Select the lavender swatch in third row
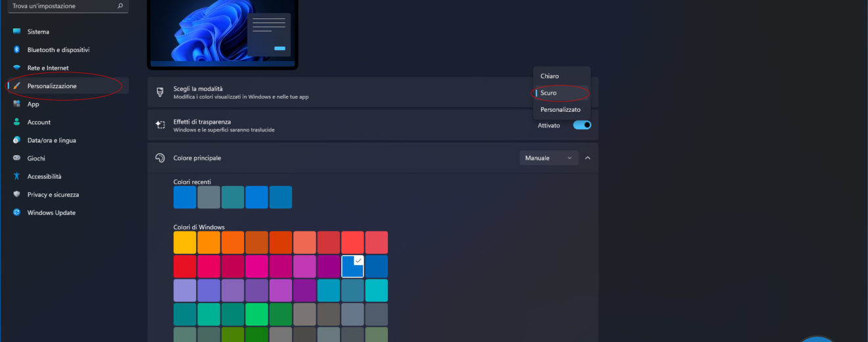The image size is (868, 342). tap(185, 290)
